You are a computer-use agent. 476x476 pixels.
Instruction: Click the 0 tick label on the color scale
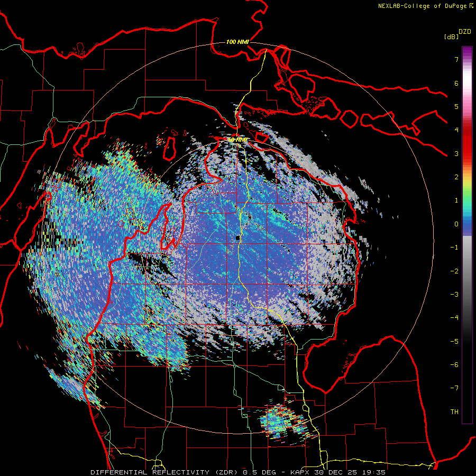[456, 224]
